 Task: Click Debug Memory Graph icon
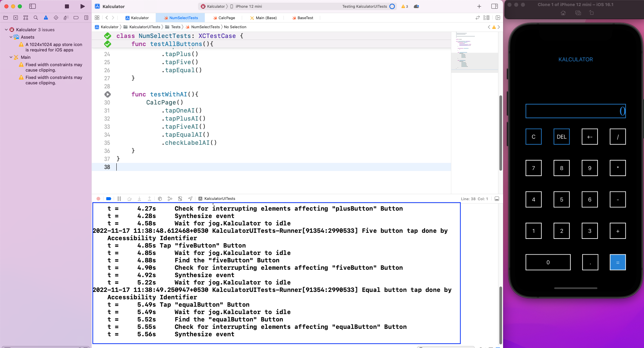170,199
